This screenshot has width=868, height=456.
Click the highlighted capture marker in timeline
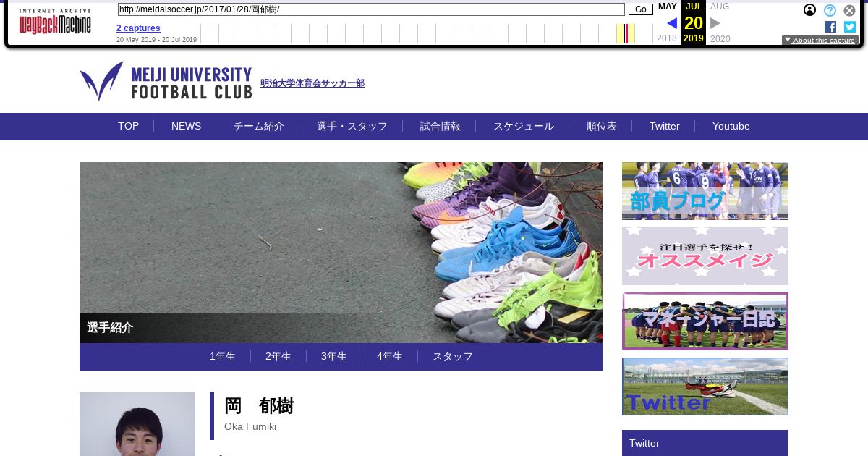click(x=626, y=33)
